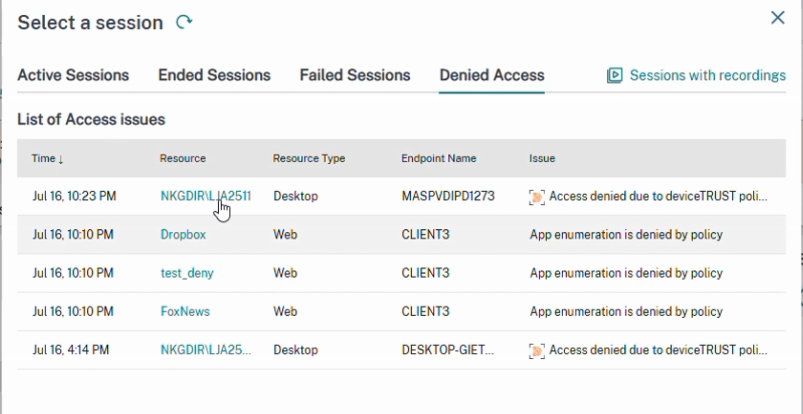Sort by Time column arrow
This screenshot has height=414, width=803.
pos(60,159)
